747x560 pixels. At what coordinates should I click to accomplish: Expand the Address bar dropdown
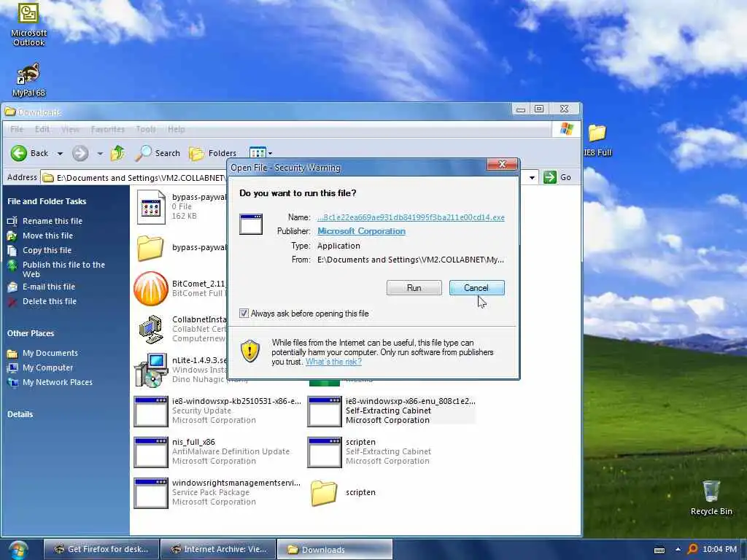pos(532,178)
